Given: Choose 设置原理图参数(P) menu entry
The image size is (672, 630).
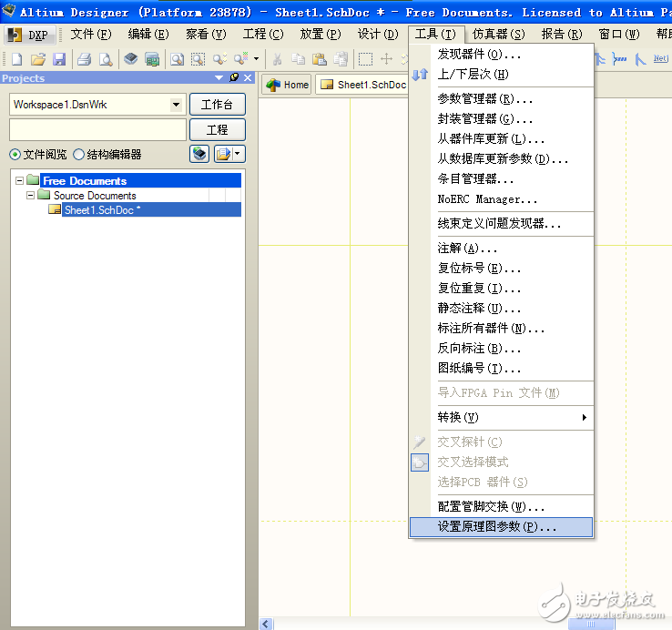Looking at the screenshot, I should pyautogui.click(x=502, y=527).
